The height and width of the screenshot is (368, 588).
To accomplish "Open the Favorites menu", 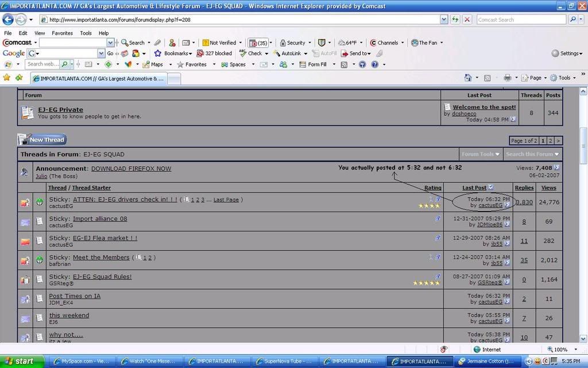I will tap(62, 33).
